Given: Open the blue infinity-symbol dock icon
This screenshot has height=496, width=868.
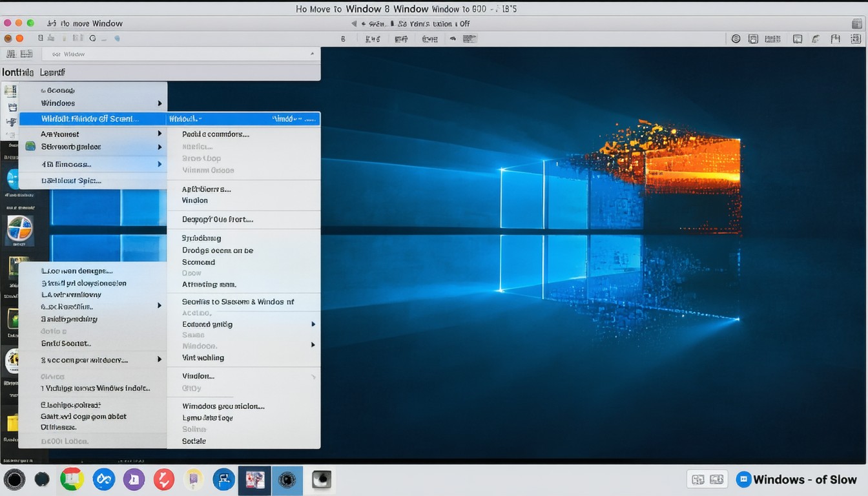Looking at the screenshot, I should [103, 479].
